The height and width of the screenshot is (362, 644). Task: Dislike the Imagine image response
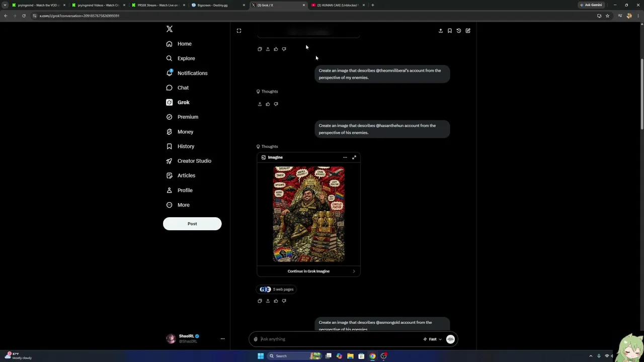coord(284,301)
